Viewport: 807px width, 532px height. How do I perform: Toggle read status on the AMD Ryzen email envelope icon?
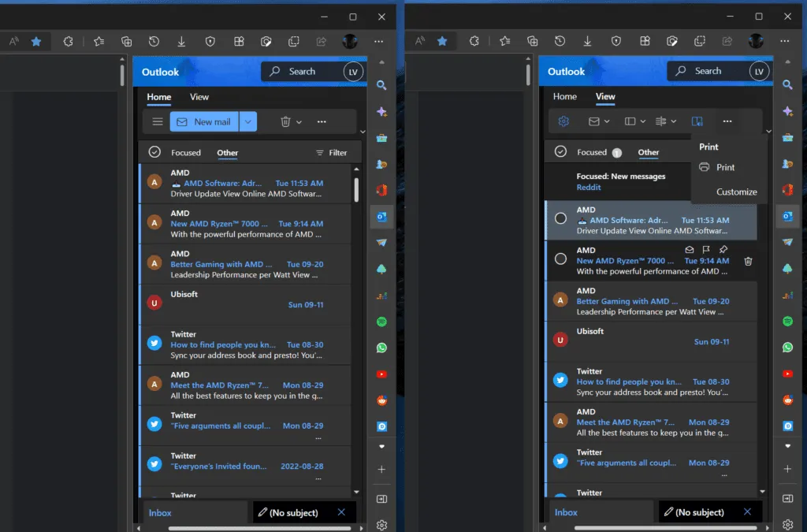click(x=690, y=249)
